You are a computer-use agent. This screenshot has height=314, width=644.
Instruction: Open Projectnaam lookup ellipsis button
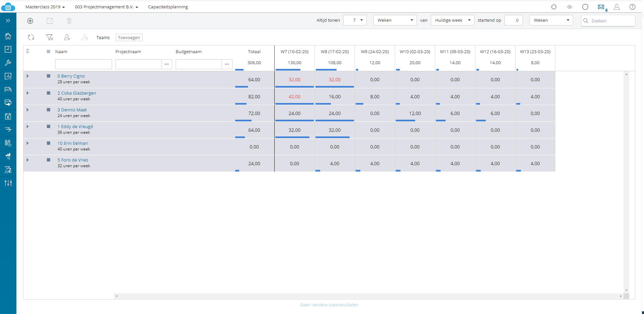(x=167, y=64)
